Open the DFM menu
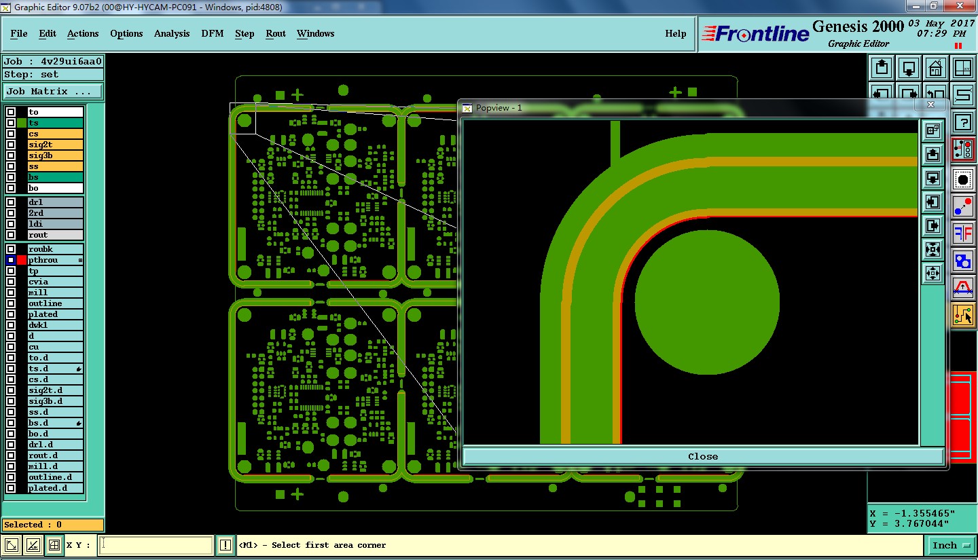Image resolution: width=978 pixels, height=560 pixels. 212,33
